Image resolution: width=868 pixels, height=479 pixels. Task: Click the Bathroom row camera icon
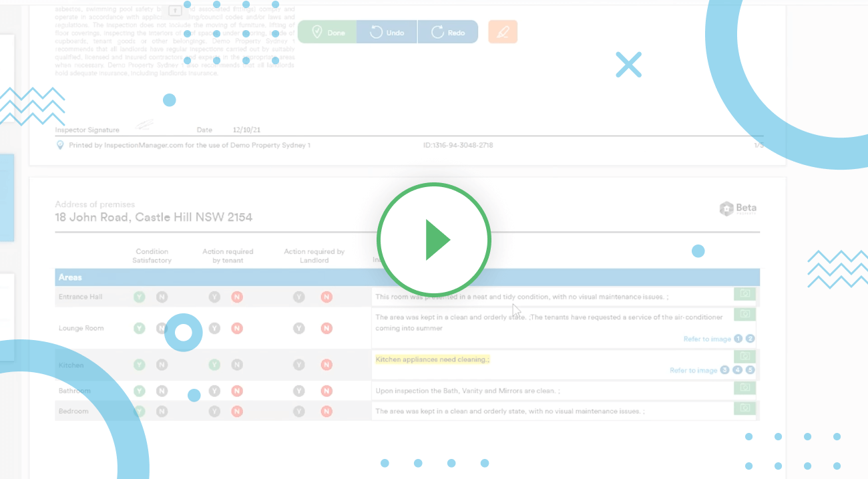click(x=744, y=387)
